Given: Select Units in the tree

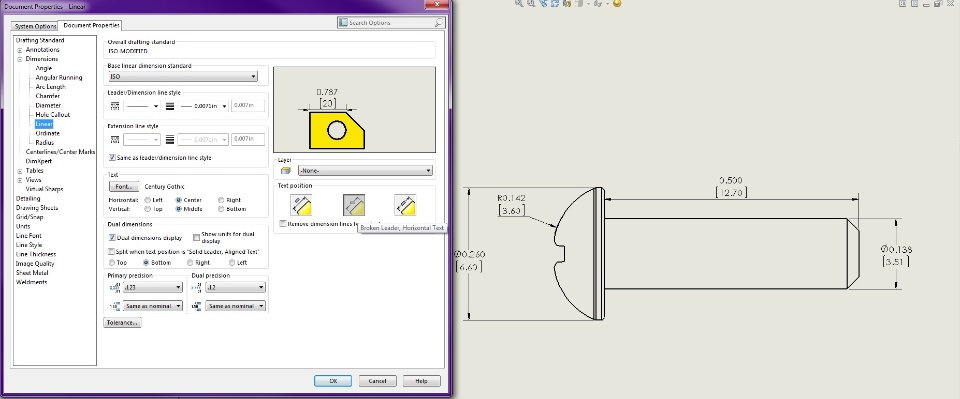Looking at the screenshot, I should pyautogui.click(x=23, y=226).
